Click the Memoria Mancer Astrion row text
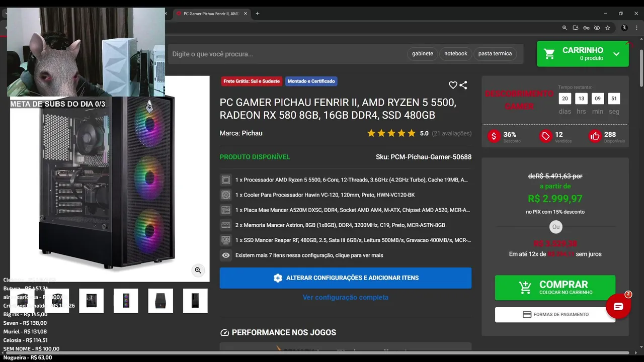The image size is (644, 362). click(340, 225)
